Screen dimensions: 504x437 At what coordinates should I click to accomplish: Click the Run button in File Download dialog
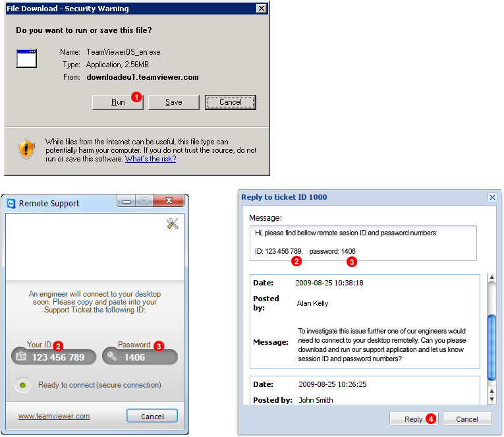117,102
